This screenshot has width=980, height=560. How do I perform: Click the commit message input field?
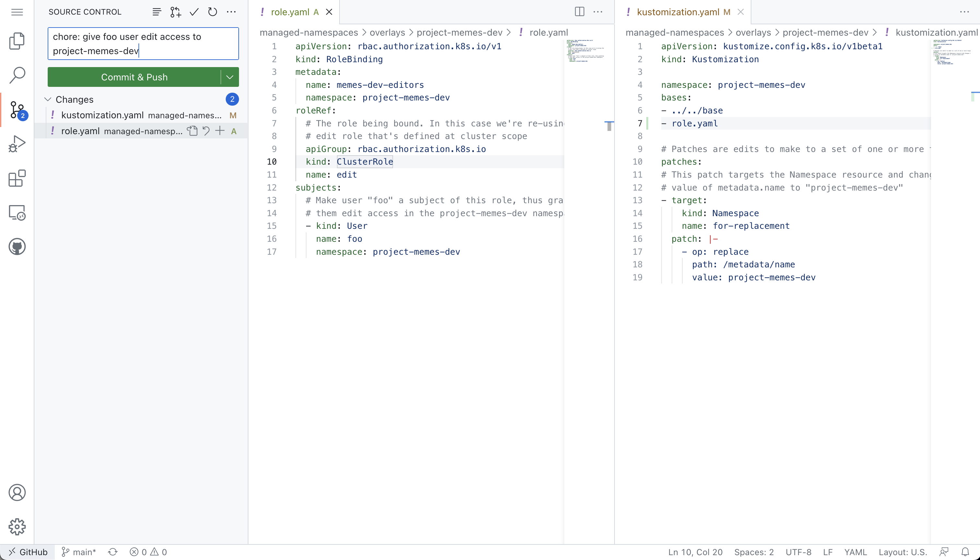[143, 44]
